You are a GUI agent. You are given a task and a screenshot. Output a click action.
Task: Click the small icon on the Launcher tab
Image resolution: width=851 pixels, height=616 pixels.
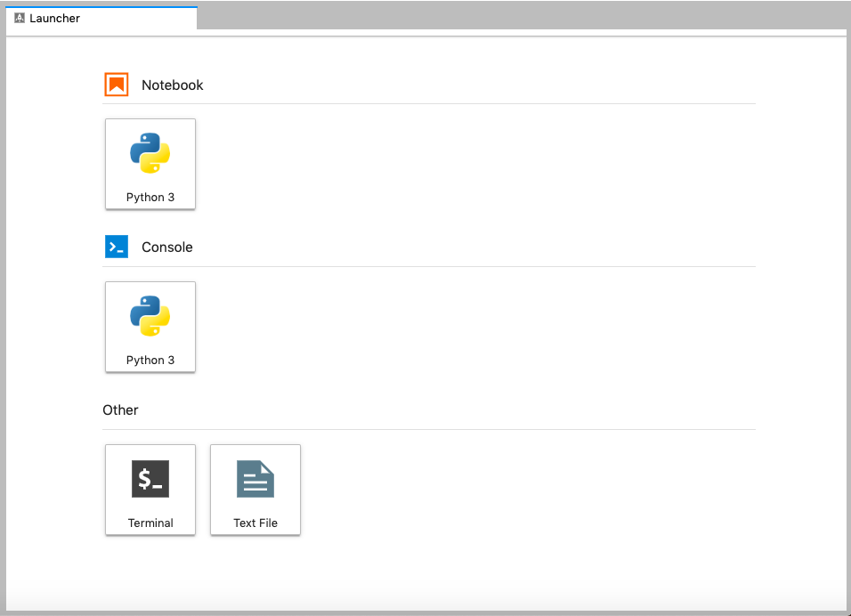(20, 18)
